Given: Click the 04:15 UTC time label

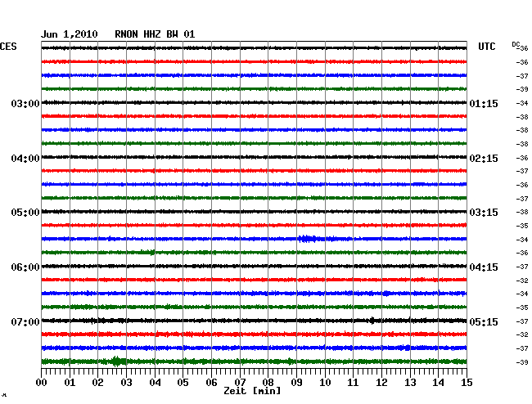Looking at the screenshot, I should pyautogui.click(x=484, y=267).
